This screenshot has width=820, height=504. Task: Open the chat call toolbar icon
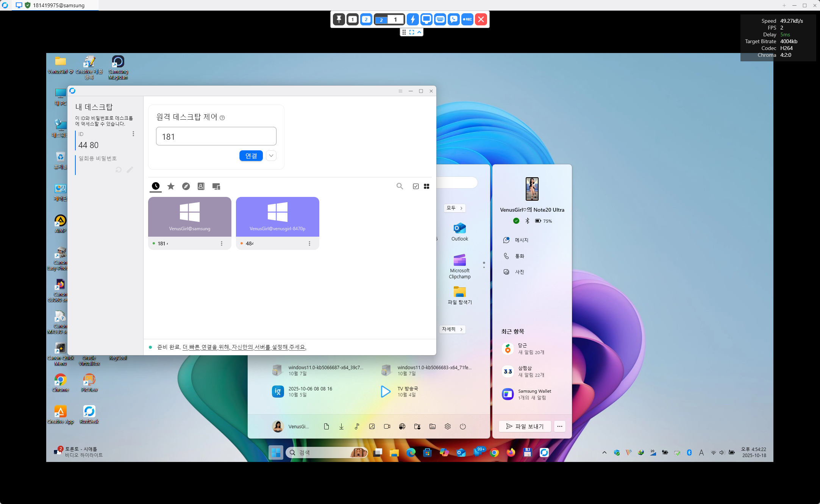coord(453,19)
